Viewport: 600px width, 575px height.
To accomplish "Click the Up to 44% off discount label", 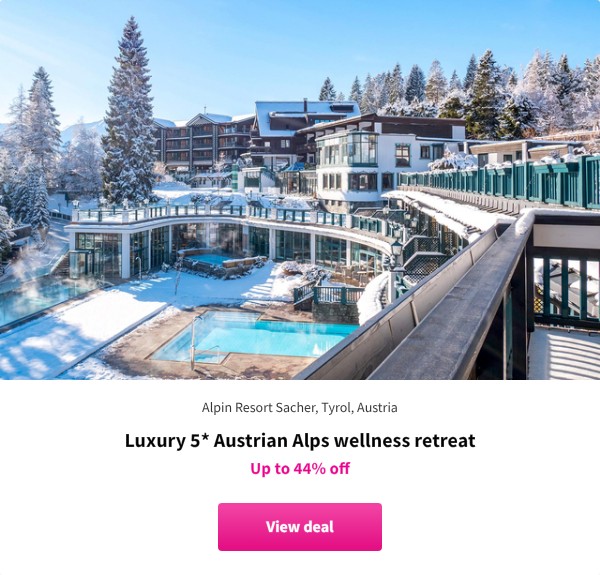I will (x=300, y=468).
